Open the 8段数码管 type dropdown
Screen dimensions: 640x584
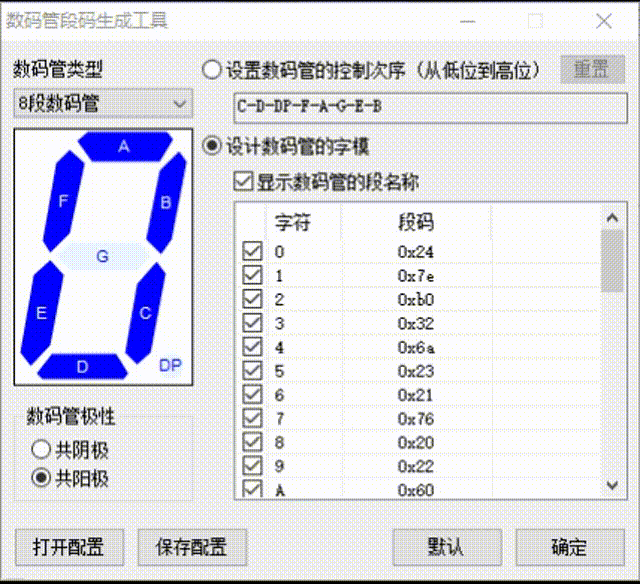(x=103, y=104)
